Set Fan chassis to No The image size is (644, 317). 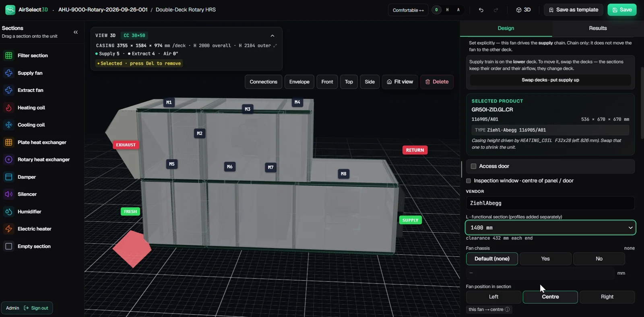coord(599,259)
